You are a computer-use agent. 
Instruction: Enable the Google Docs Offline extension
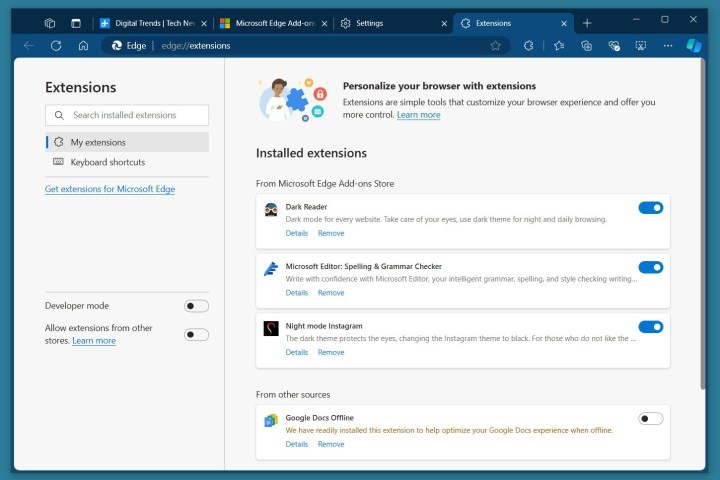click(650, 418)
